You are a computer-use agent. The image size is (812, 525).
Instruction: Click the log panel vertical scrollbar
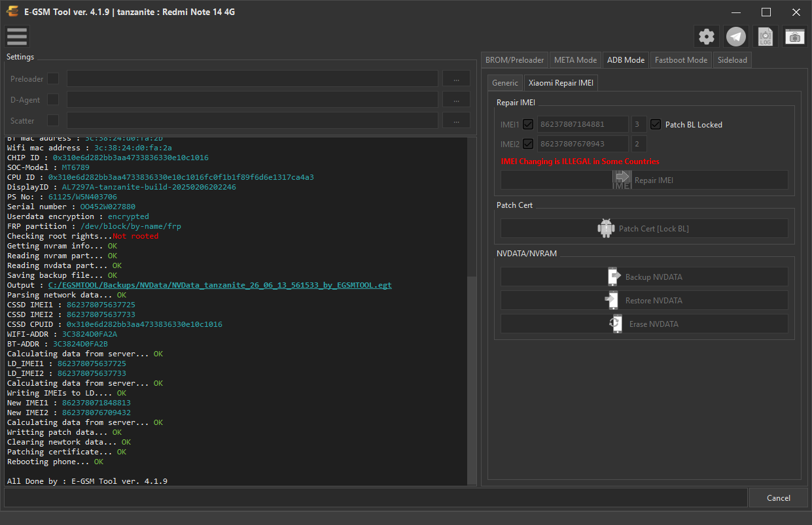[x=472, y=379]
